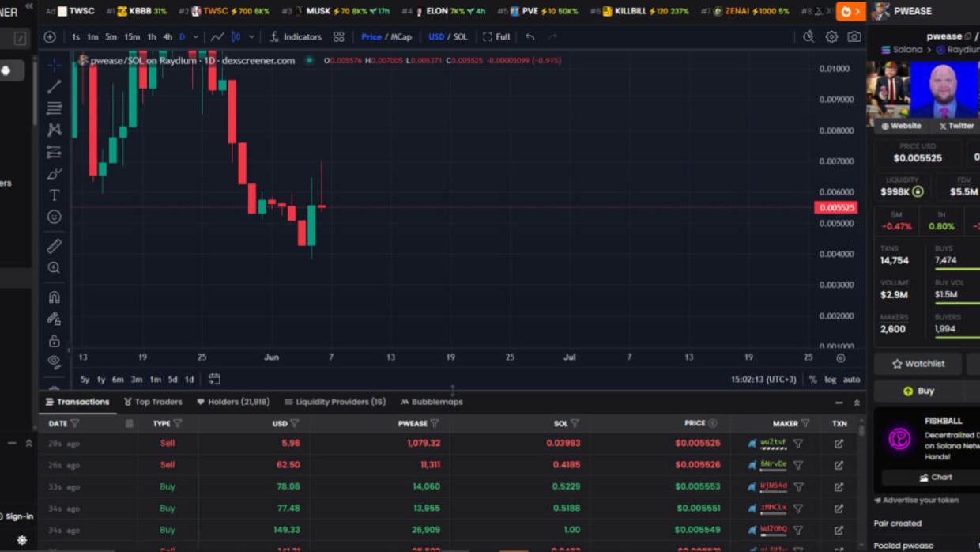Expand transactions panel with double-chevron icon
The width and height of the screenshot is (980, 552).
click(857, 403)
